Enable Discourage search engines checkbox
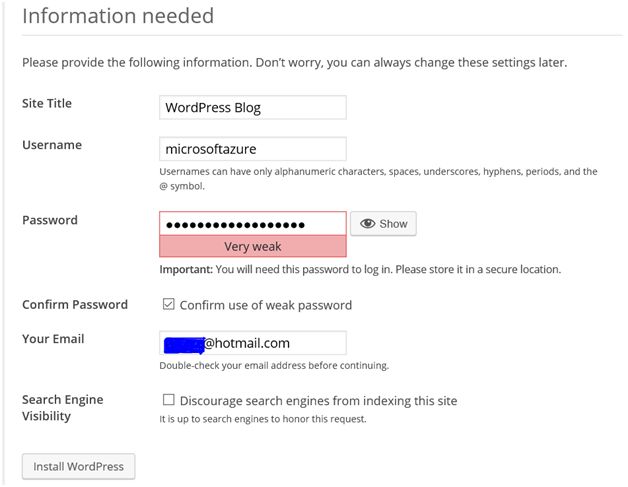This screenshot has width=628, height=487. click(168, 400)
